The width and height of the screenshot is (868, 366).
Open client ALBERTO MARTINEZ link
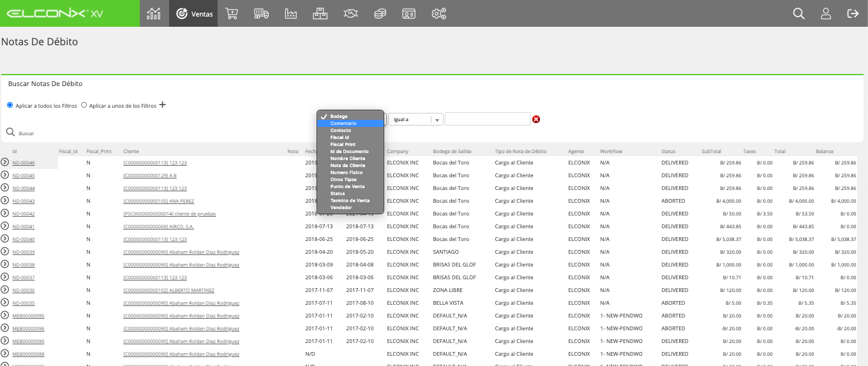coord(168,291)
